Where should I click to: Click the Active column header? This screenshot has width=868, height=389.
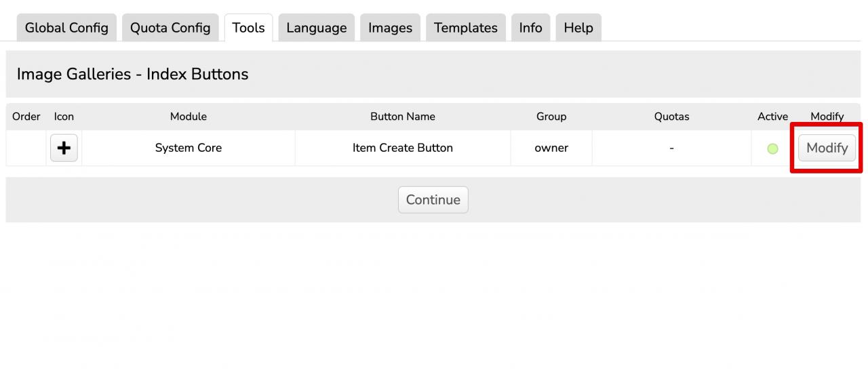[772, 117]
